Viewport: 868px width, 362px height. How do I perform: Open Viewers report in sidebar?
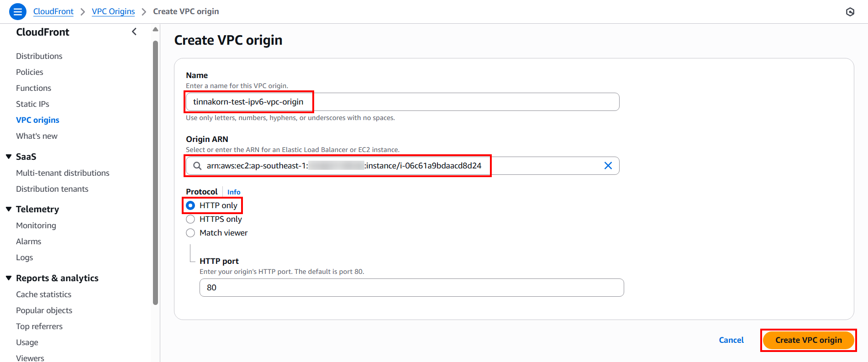(30, 358)
